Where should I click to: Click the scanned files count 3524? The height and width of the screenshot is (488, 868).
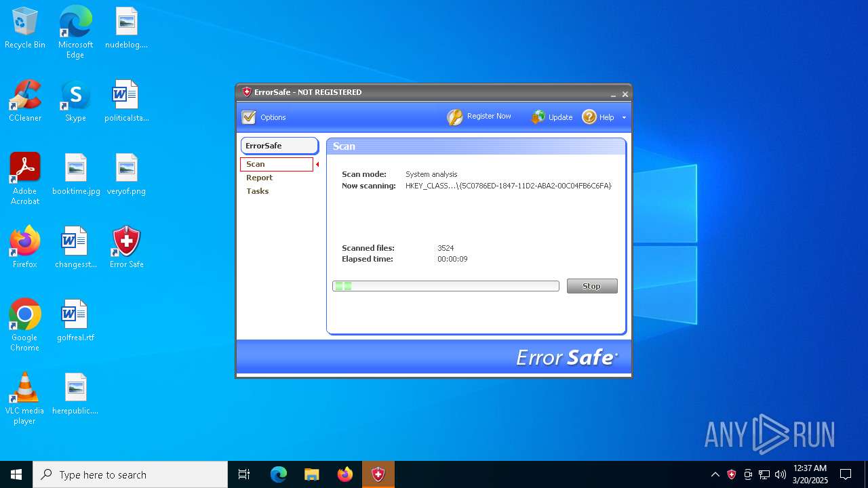pos(446,248)
